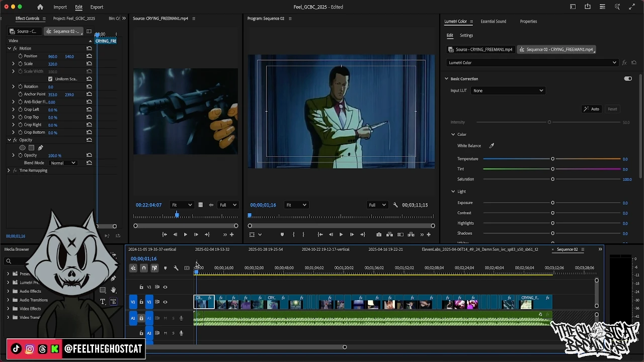
Task: Enable voice-over record on track A1
Action: coord(181,318)
